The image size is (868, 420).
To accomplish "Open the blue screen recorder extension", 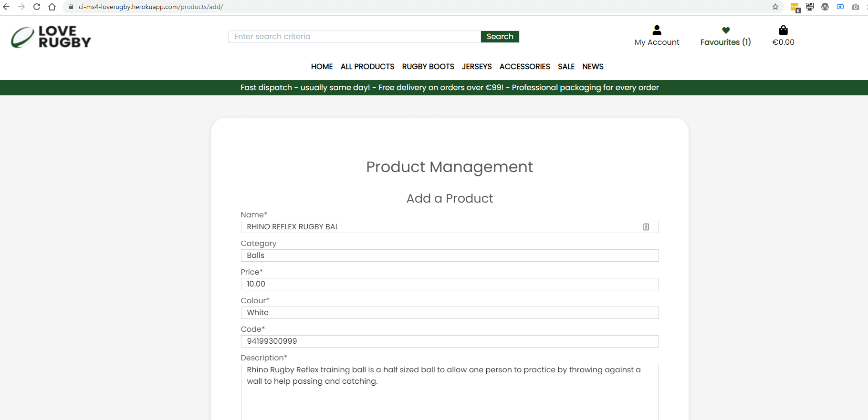I will [x=840, y=7].
